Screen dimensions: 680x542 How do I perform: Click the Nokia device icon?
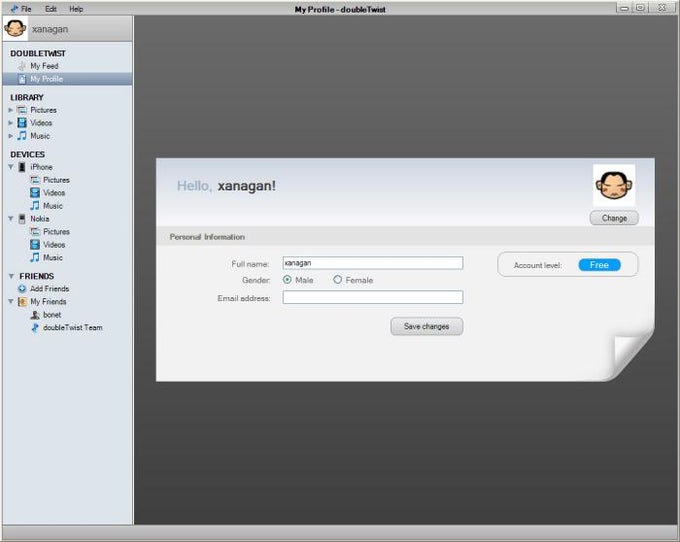[x=22, y=219]
